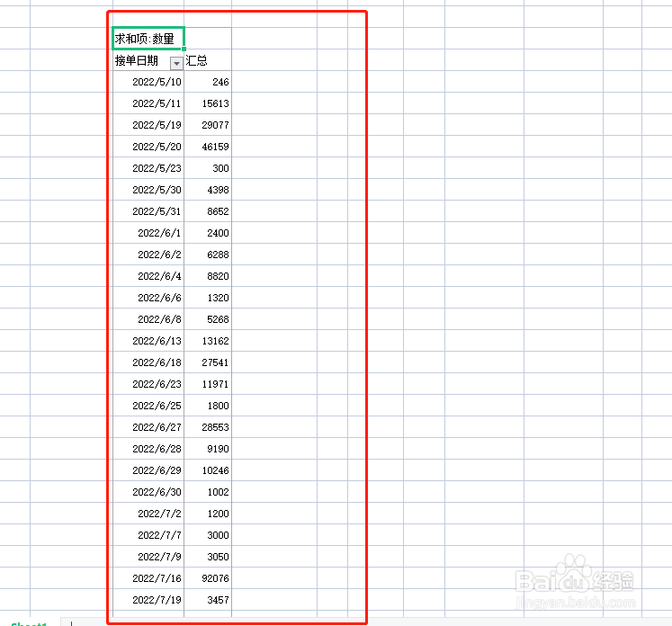Select value cell 46159

coord(208,147)
